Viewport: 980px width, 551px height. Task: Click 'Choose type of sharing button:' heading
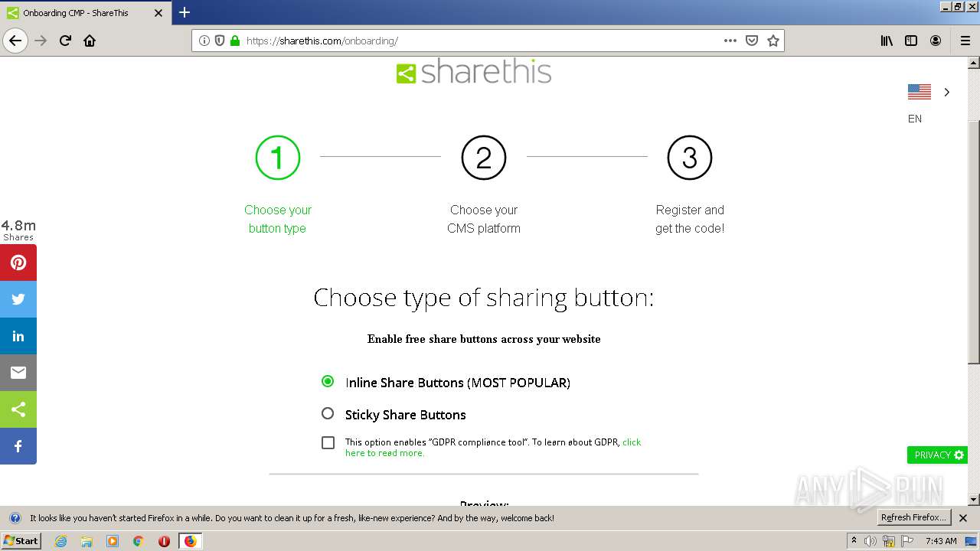(x=484, y=298)
